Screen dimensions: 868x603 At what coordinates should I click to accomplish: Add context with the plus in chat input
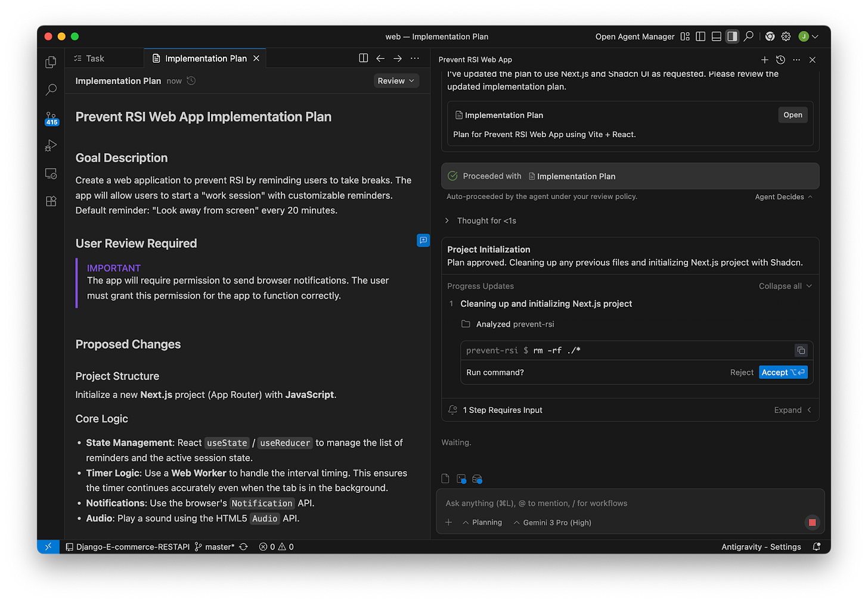coord(449,523)
